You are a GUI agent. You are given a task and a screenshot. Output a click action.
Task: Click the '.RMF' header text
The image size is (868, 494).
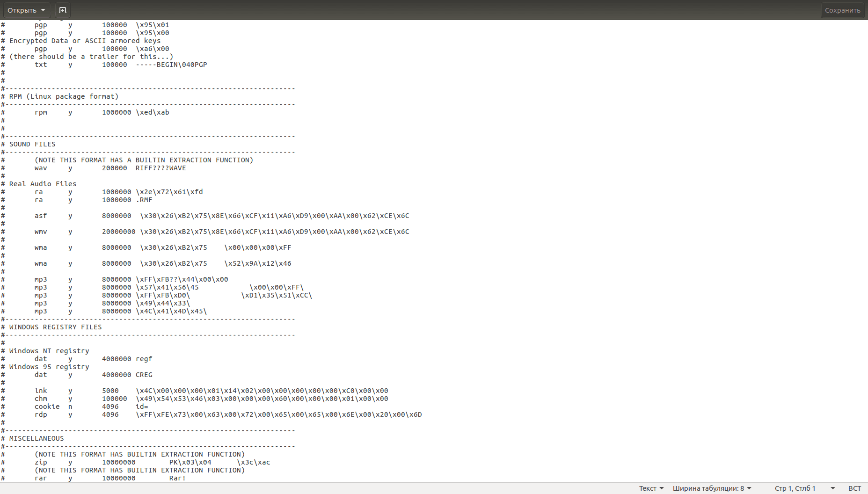click(144, 200)
